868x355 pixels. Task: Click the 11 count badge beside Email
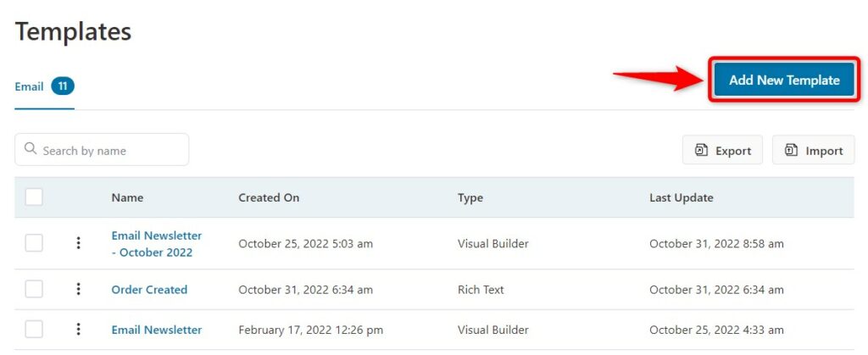(63, 86)
